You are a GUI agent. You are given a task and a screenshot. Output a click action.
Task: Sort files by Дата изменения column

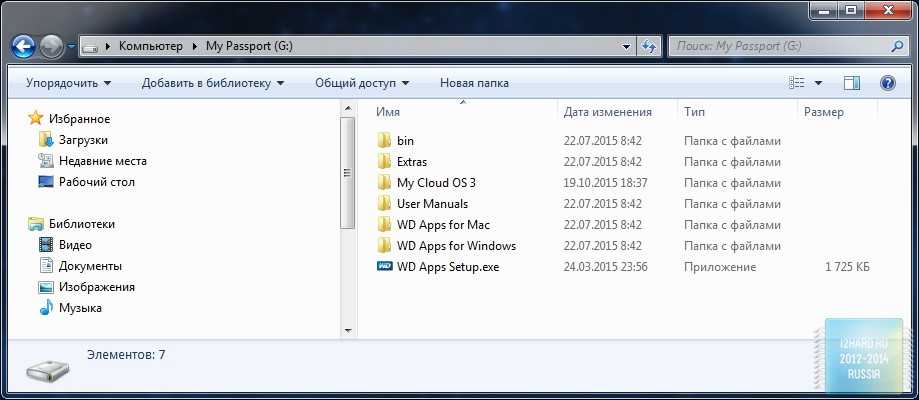click(x=607, y=112)
